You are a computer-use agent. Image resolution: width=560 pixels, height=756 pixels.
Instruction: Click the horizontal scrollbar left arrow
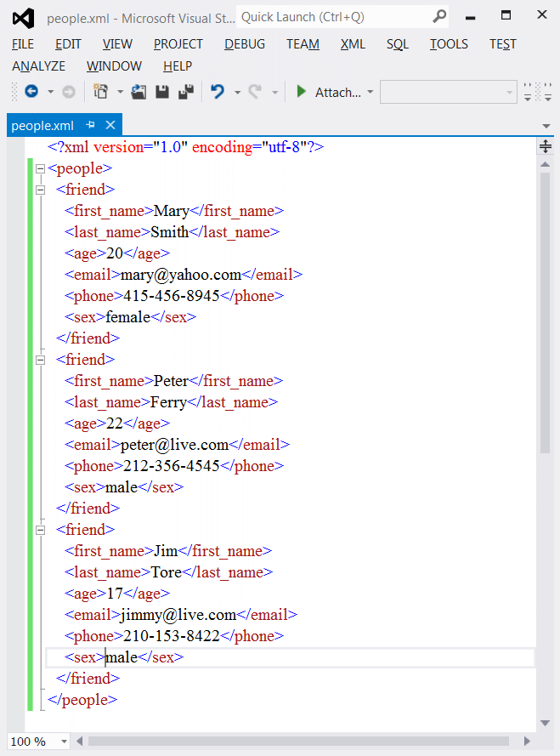point(80,741)
